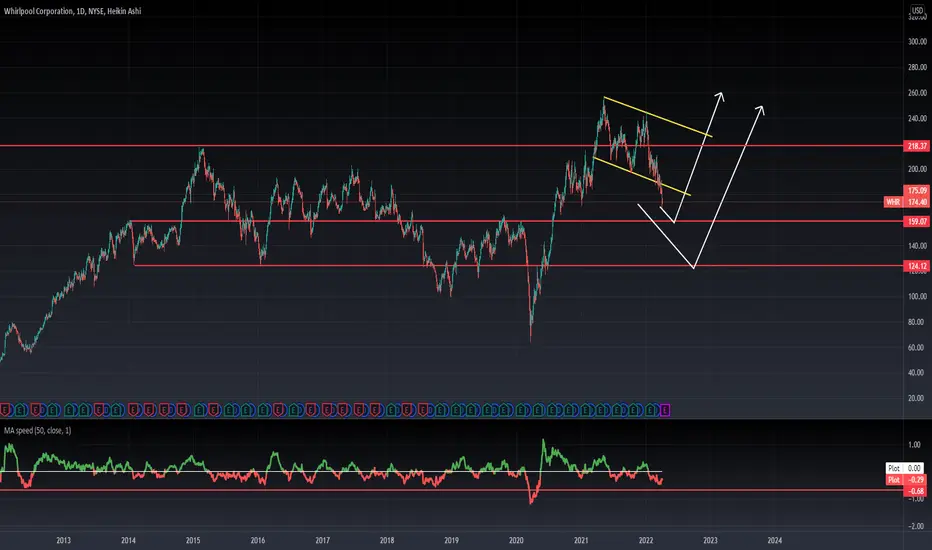Click the Plot 0.00 indicator label
The width and height of the screenshot is (932, 550).
(x=904, y=468)
